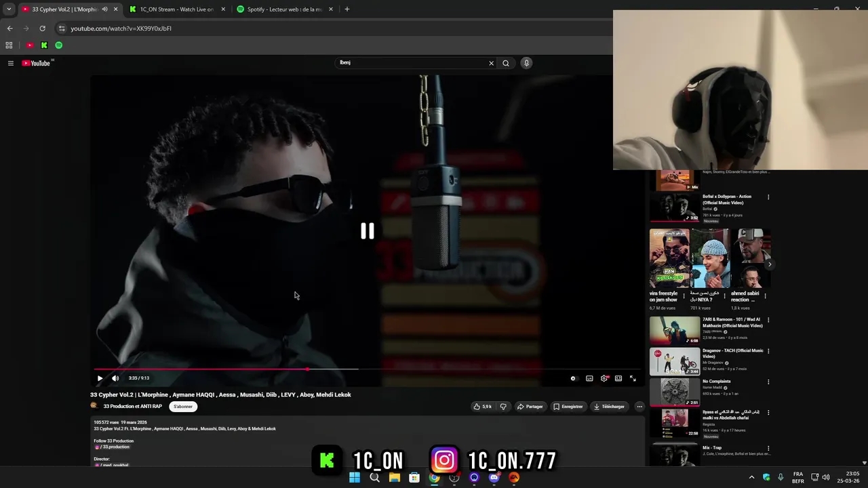Click the Partager share button

[x=530, y=407]
